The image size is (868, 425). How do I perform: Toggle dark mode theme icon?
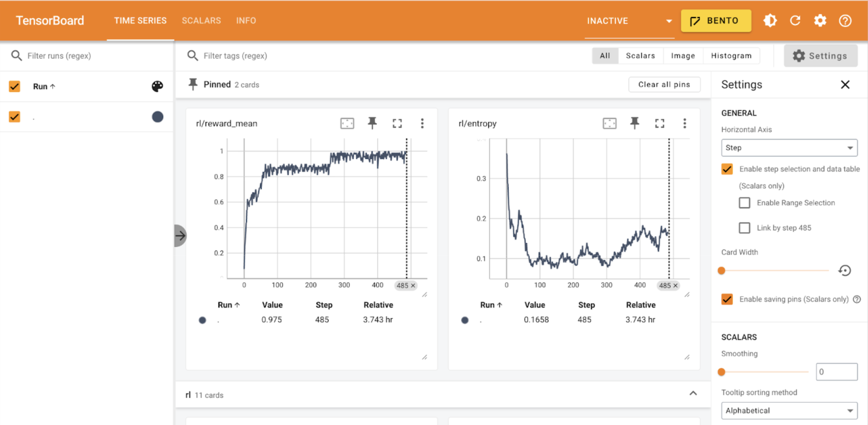tap(770, 21)
